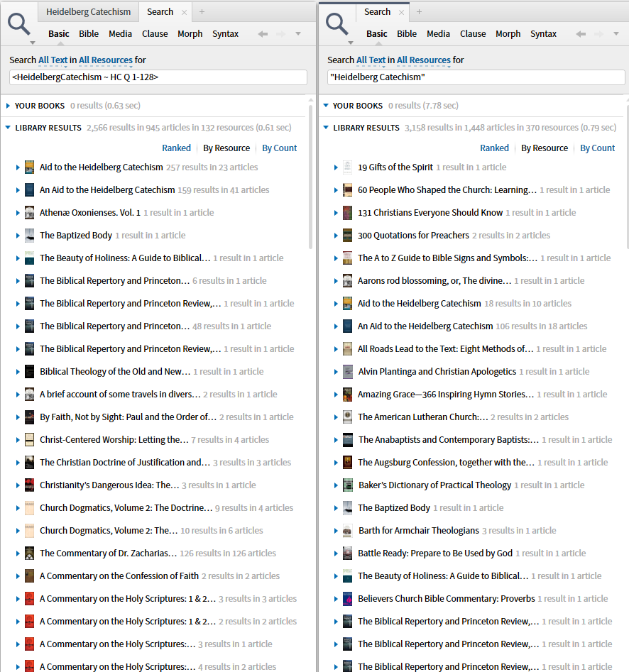Open dropdown below left search magnifier
Image resolution: width=629 pixels, height=672 pixels.
[33, 43]
